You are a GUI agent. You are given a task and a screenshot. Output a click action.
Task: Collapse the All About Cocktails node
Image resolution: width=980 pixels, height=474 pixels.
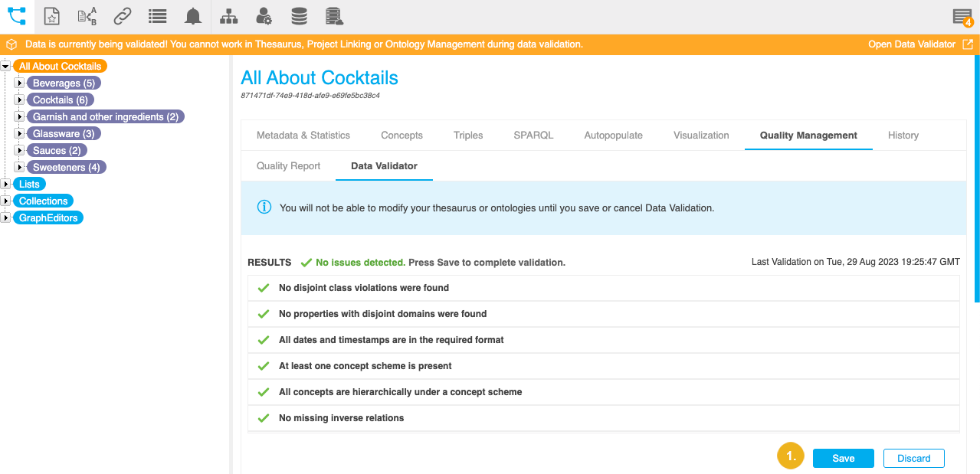(6, 67)
